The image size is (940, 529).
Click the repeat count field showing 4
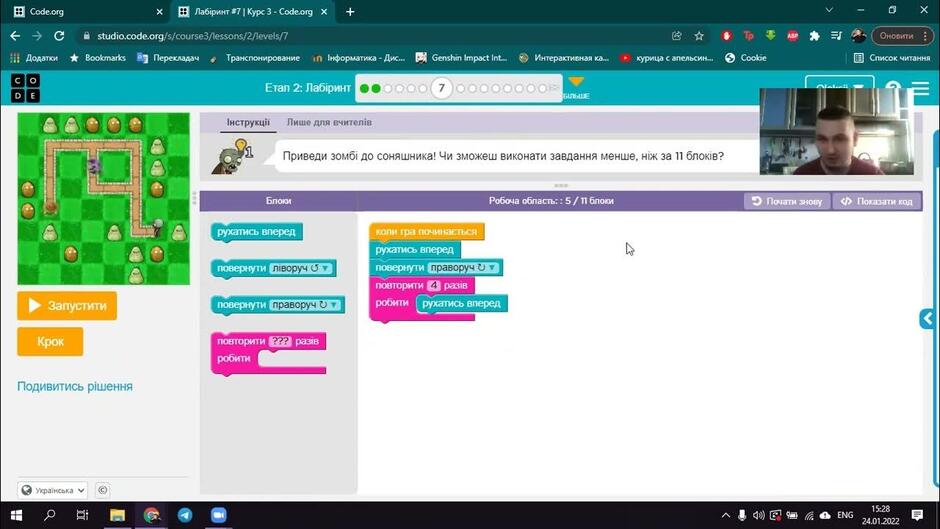tap(435, 285)
